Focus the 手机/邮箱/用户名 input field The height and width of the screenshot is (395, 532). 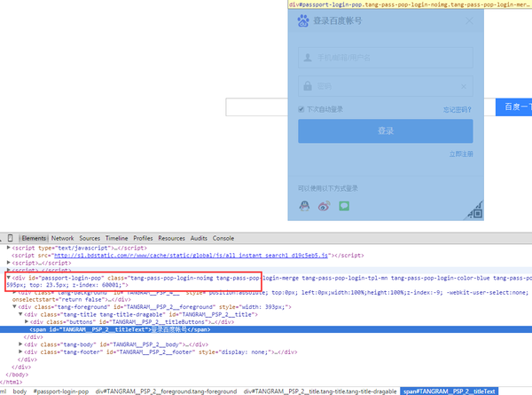(x=386, y=58)
